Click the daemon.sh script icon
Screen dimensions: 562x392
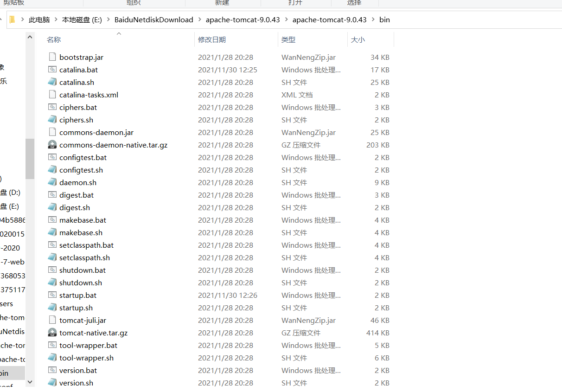52,182
